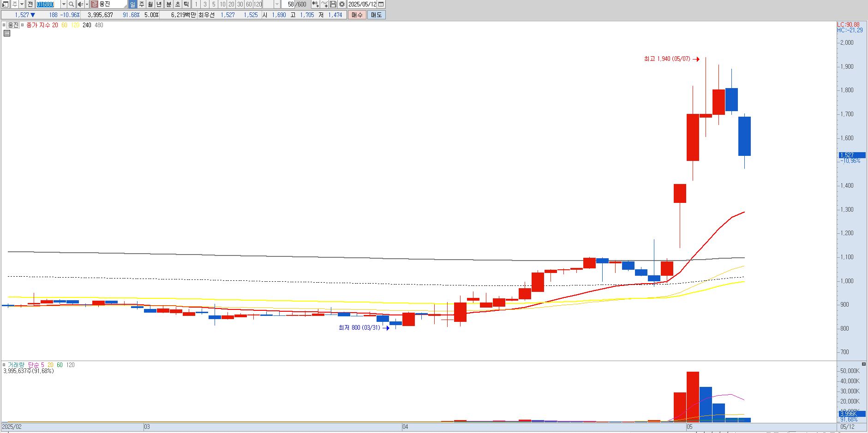Click the 웅진 chart legend label

pos(13,25)
